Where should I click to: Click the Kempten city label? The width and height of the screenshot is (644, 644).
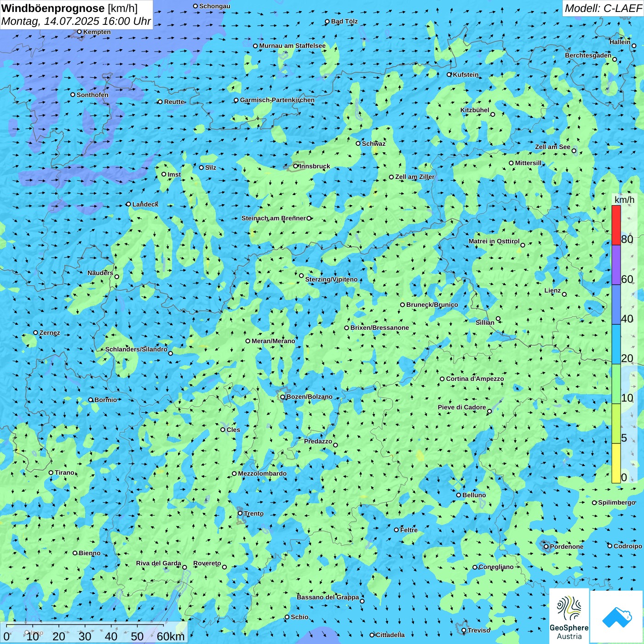[x=97, y=32]
